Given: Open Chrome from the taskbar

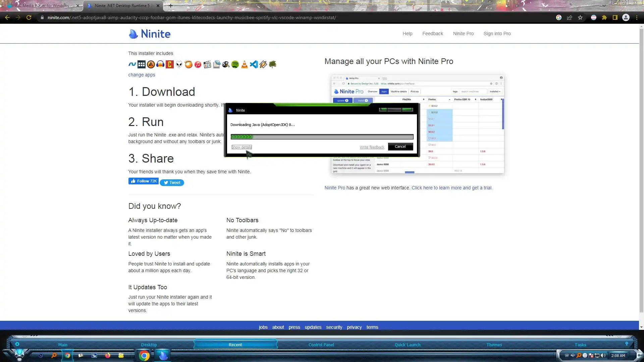Looking at the screenshot, I should click(x=144, y=356).
